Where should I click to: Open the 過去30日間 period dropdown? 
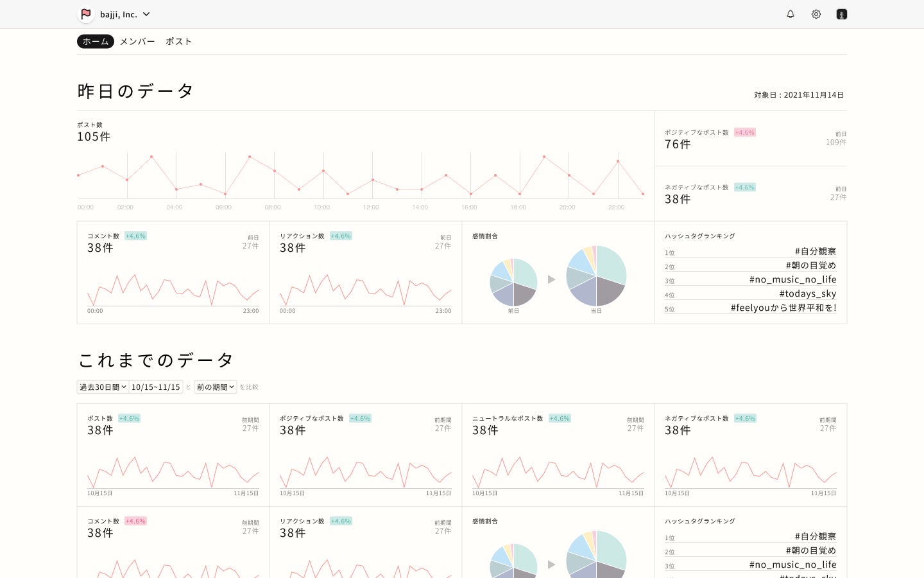[x=103, y=387]
